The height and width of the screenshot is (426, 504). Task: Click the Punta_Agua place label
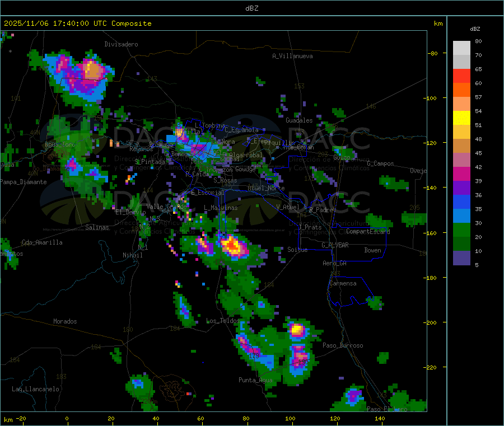point(255,380)
